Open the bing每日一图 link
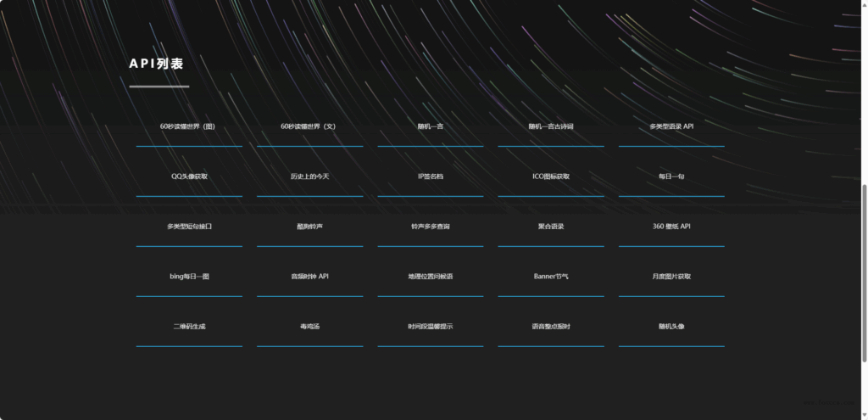868x420 pixels. pyautogui.click(x=189, y=277)
